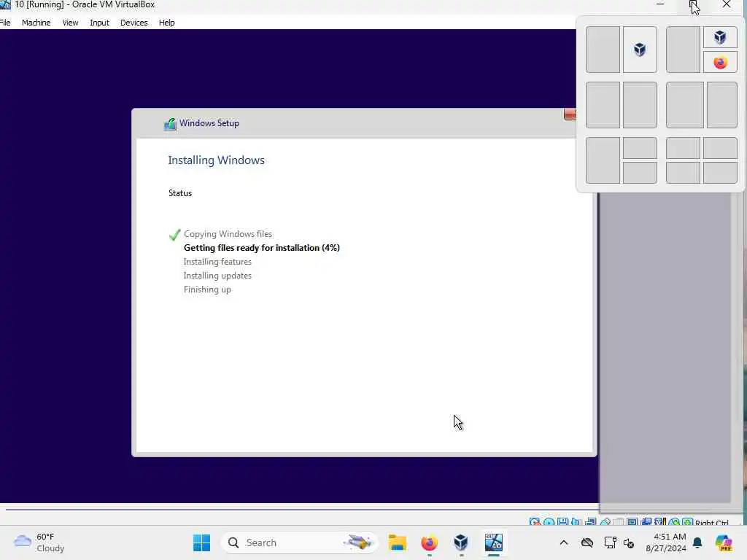
Task: Open notifications via the bell icon
Action: point(697,542)
